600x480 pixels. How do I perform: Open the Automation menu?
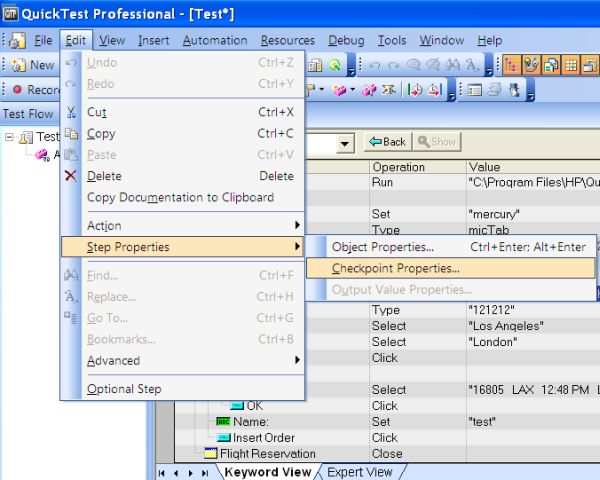tap(215, 40)
